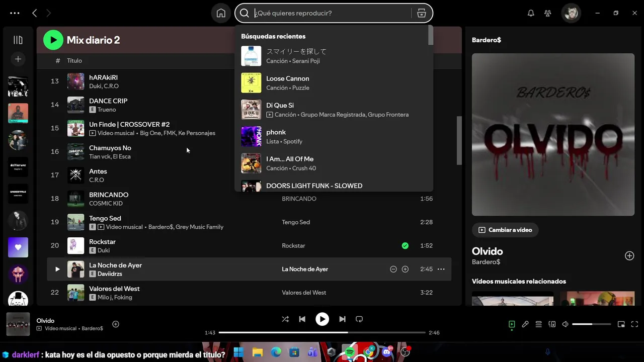The image size is (644, 362).
Task: Skip to previous track
Action: pos(302,319)
